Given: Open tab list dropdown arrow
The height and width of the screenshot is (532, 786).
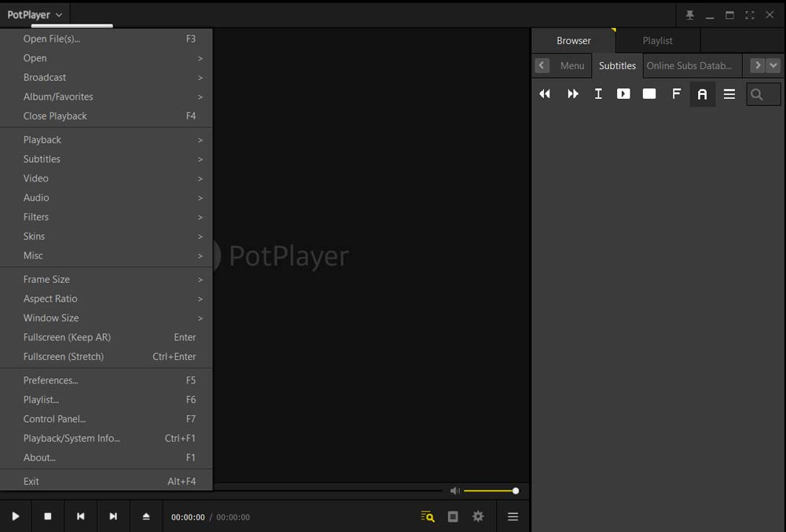Looking at the screenshot, I should coord(773,66).
